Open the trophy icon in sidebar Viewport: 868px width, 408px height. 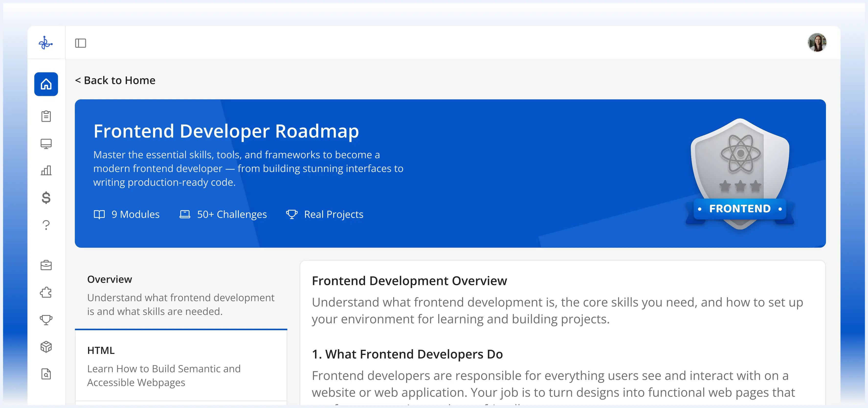[46, 320]
